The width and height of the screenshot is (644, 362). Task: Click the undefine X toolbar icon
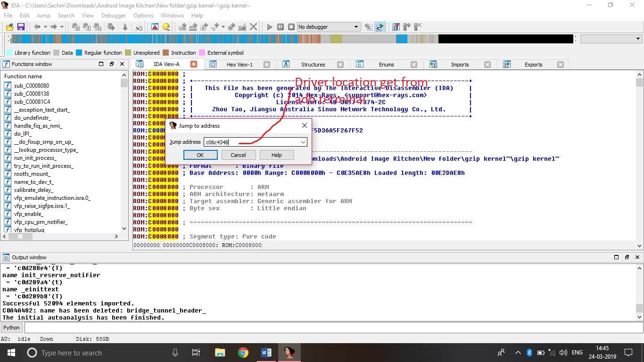pyautogui.click(x=253, y=27)
